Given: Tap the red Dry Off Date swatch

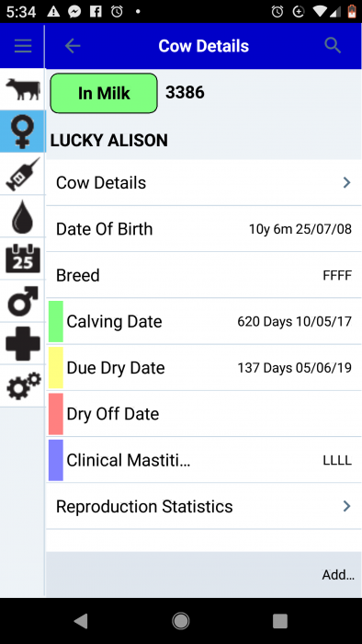Looking at the screenshot, I should tap(56, 414).
